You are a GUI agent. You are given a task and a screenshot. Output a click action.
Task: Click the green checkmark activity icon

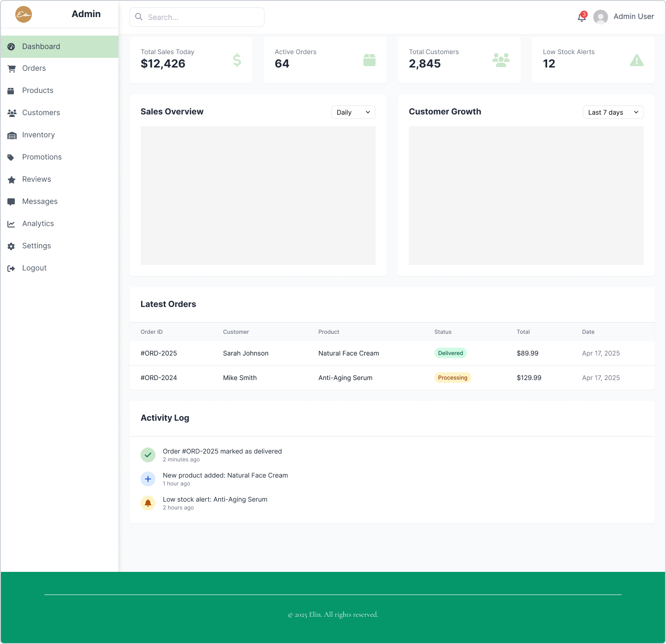(148, 455)
